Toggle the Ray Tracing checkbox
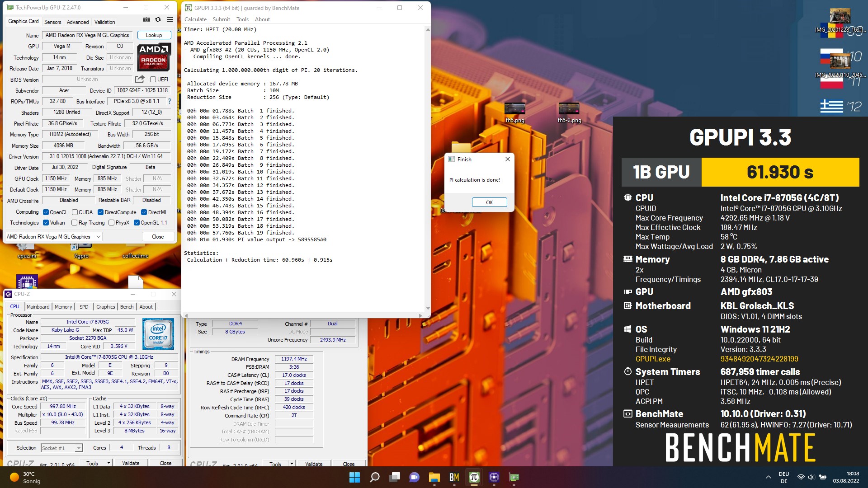The height and width of the screenshot is (488, 868). 75,223
